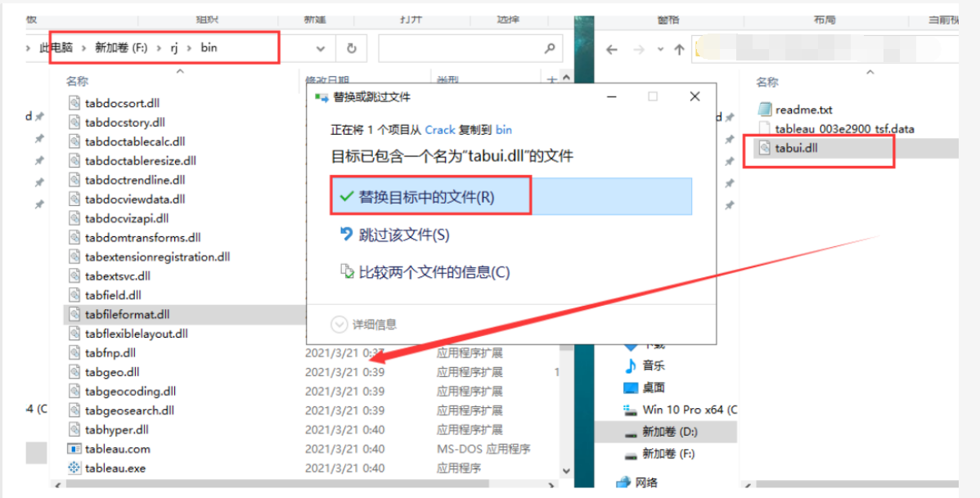Click the bin breadcrumb segment
Viewport: 980px width, 498px height.
coord(209,47)
